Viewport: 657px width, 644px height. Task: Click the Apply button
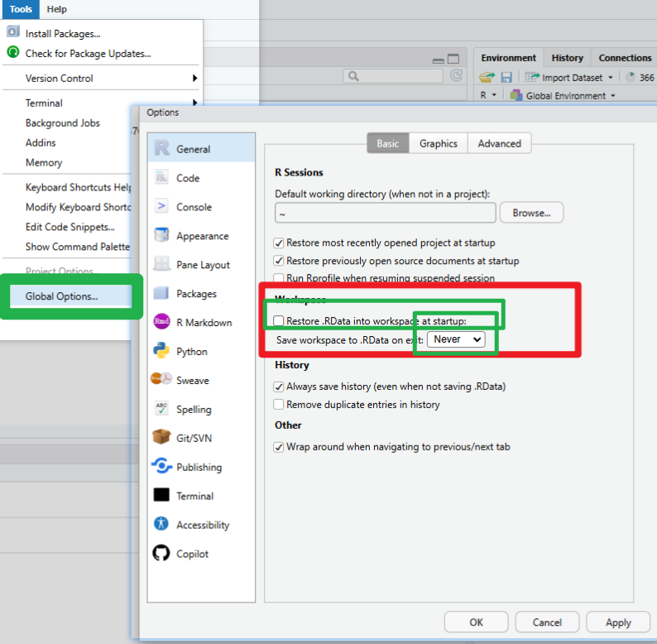tap(618, 622)
